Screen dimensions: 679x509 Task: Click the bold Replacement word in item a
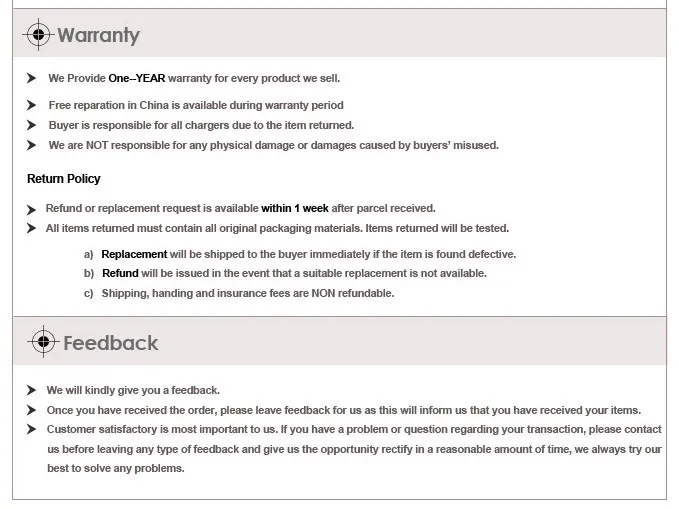coord(134,254)
